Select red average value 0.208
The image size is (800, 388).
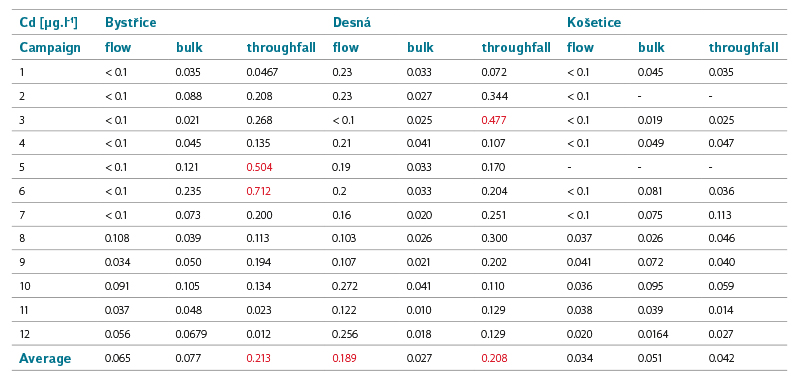pos(494,358)
